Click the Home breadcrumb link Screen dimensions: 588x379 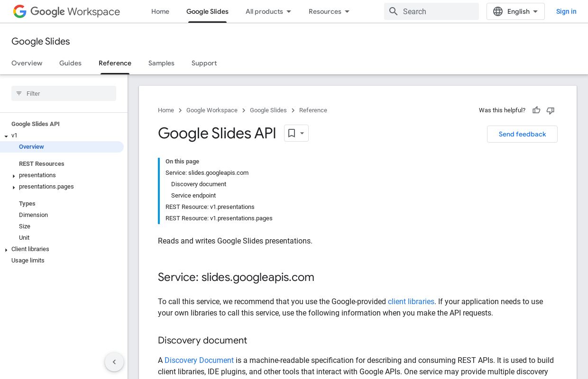point(166,110)
